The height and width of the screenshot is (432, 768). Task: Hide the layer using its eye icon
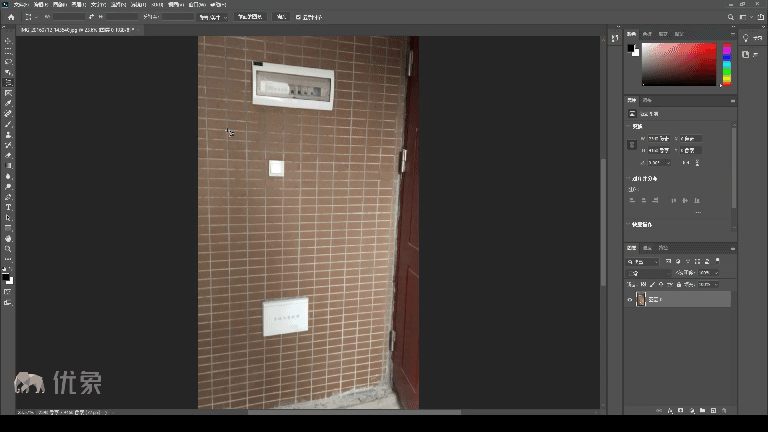630,299
